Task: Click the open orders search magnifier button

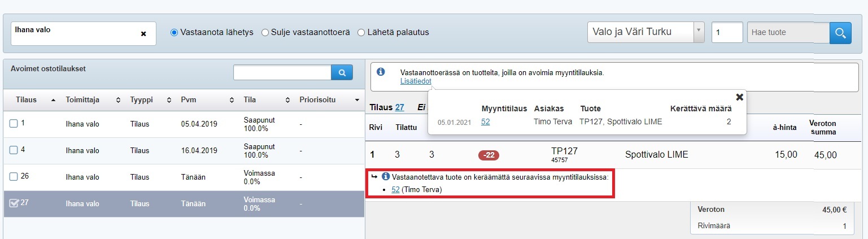Action: [x=342, y=72]
